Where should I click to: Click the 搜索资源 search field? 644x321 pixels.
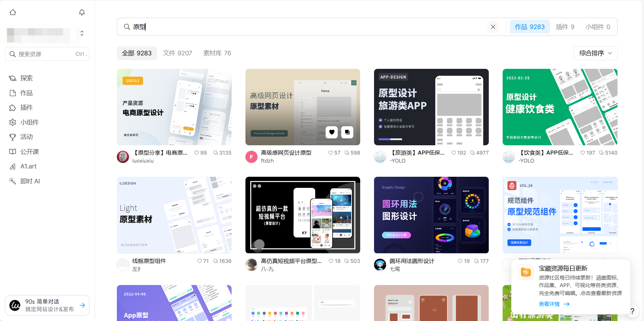pos(47,54)
